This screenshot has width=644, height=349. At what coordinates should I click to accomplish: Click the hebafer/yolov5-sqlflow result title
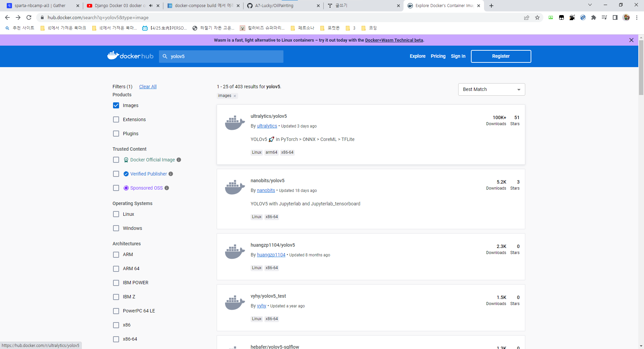275,346
